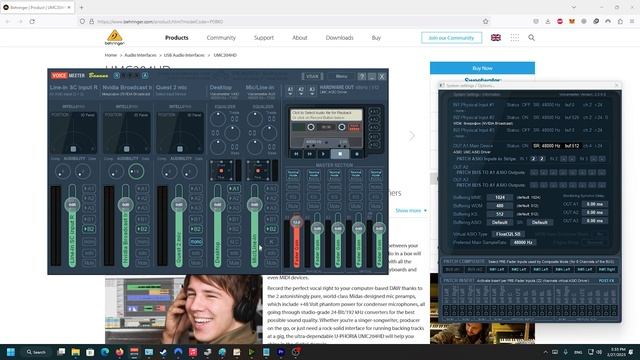
Task: Open hardware out A2 device dropdown
Action: click(301, 91)
